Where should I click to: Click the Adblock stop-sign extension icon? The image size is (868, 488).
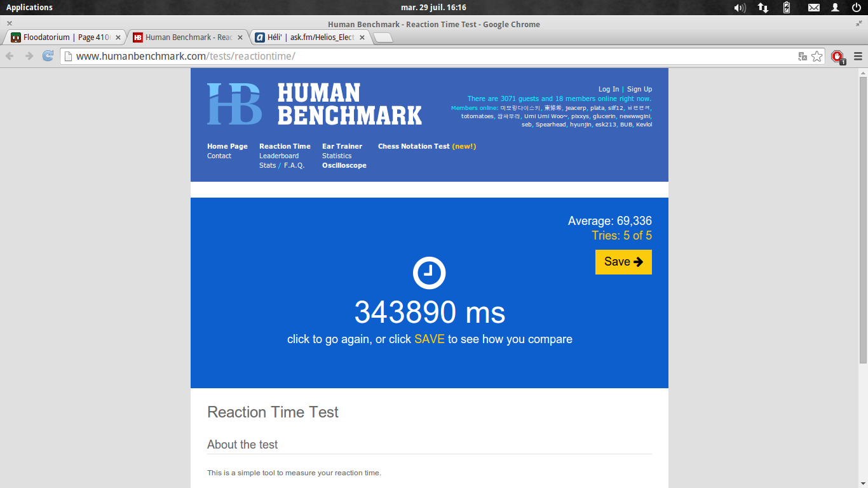tap(837, 57)
